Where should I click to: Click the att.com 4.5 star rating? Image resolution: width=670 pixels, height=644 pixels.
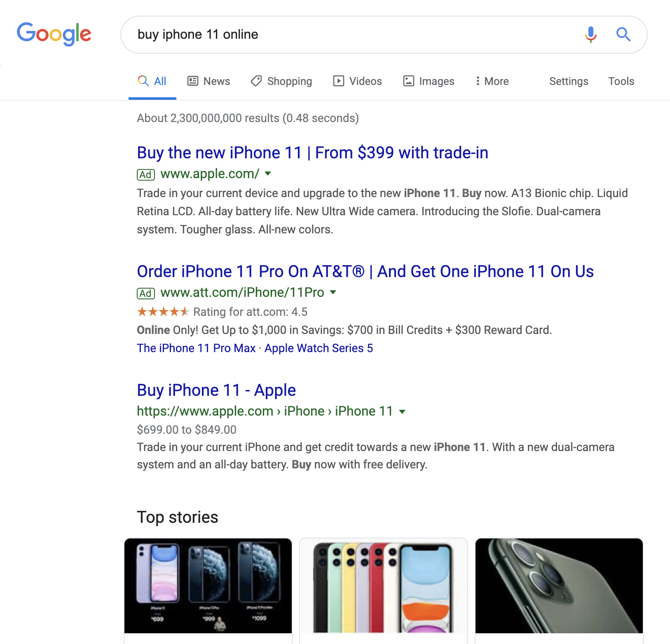(x=163, y=312)
